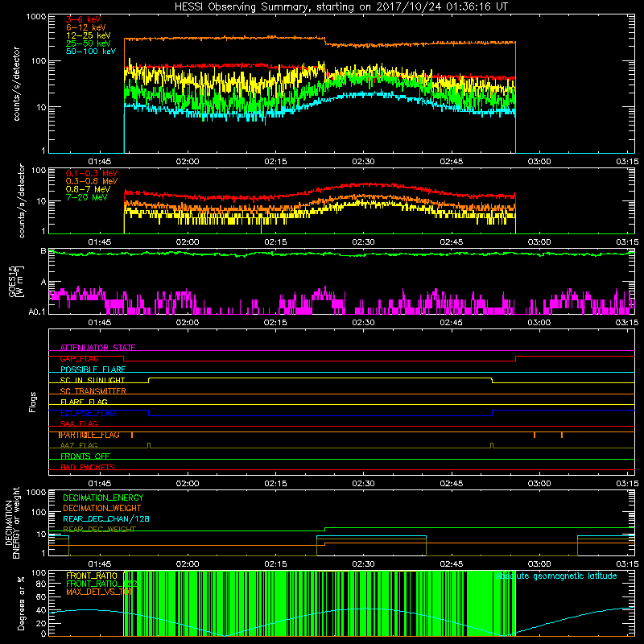Select the orange MAX_DET_VS_TOT legend label
Screen dimensions: 644x644
click(x=100, y=592)
